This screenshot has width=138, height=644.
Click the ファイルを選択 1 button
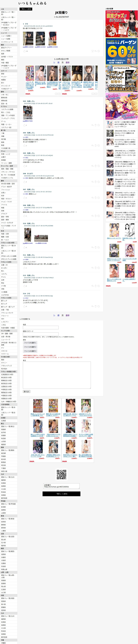coord(30,343)
